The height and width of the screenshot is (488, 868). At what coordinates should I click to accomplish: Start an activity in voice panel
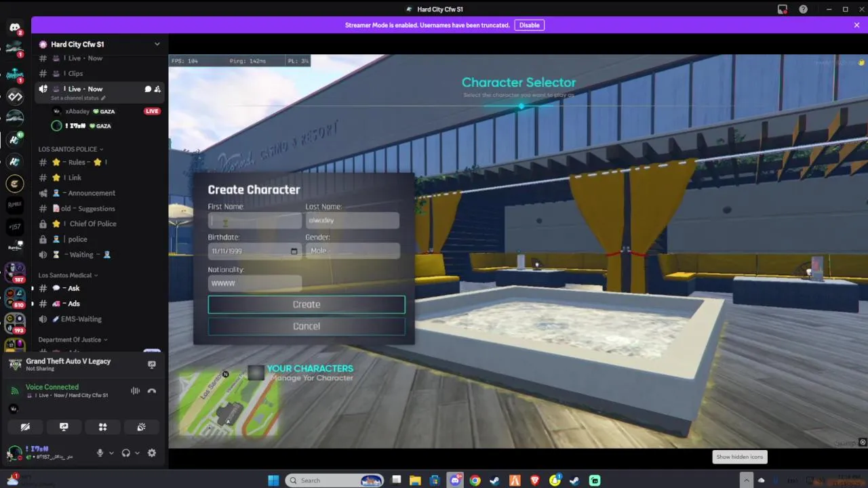pyautogui.click(x=102, y=427)
